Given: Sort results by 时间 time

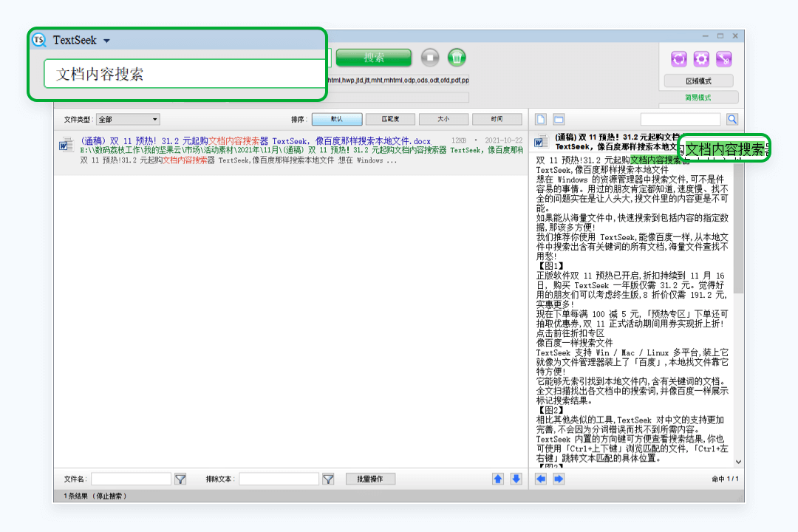Looking at the screenshot, I should [x=497, y=119].
